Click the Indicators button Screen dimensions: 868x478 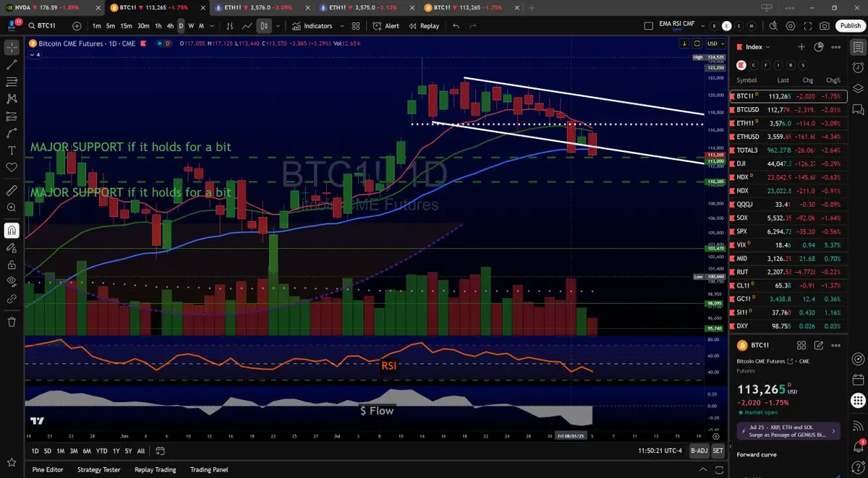pos(312,25)
